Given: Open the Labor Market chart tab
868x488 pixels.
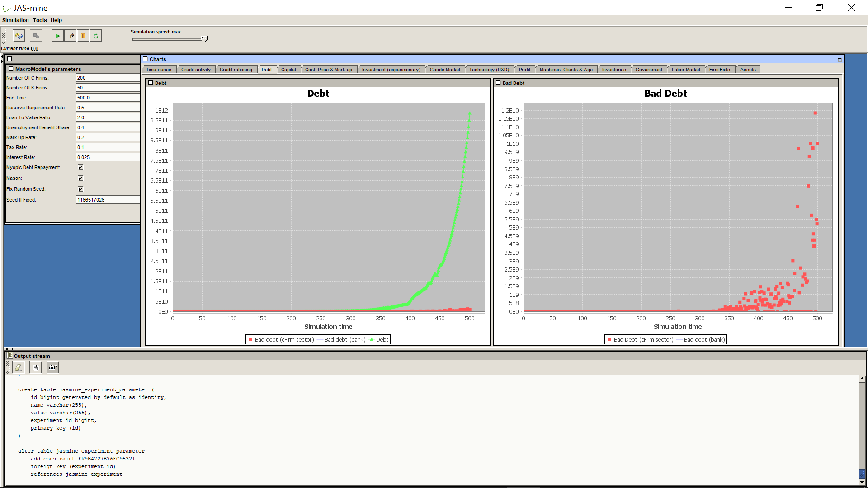Looking at the screenshot, I should tap(685, 70).
